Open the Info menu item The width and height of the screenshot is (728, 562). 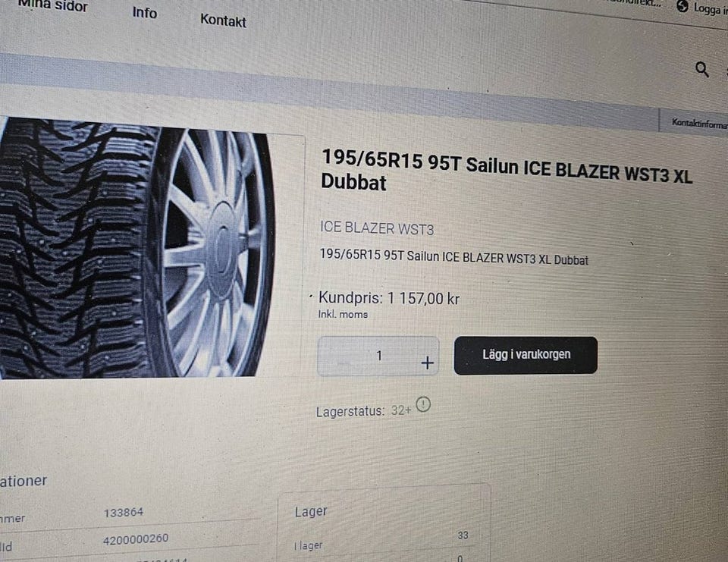[144, 12]
